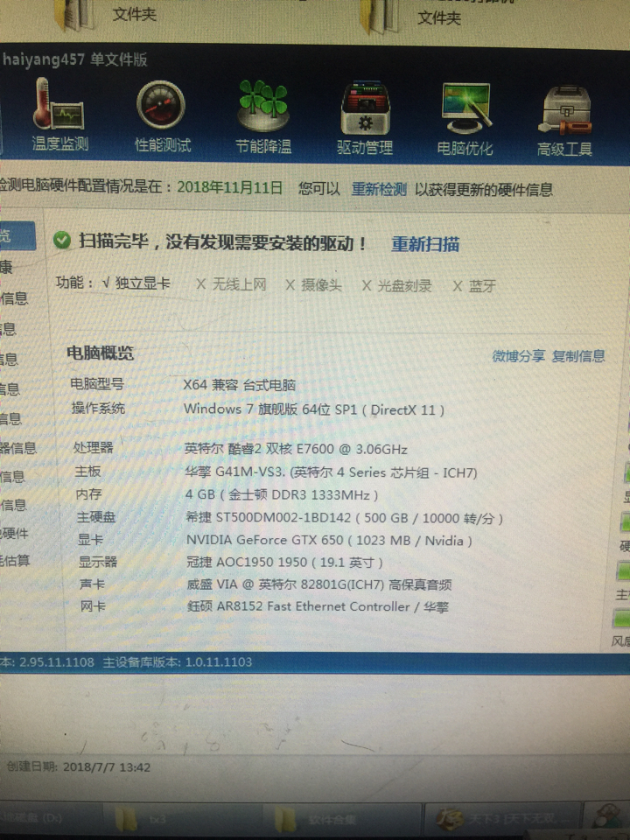Click 蓝牙 feature label
630x840 pixels.
[x=482, y=286]
